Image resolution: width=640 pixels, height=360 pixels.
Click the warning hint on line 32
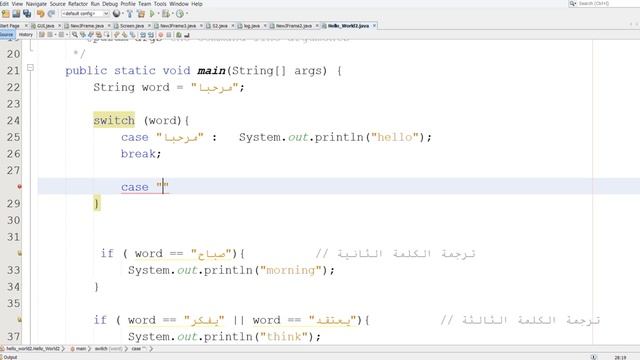[x=19, y=253]
